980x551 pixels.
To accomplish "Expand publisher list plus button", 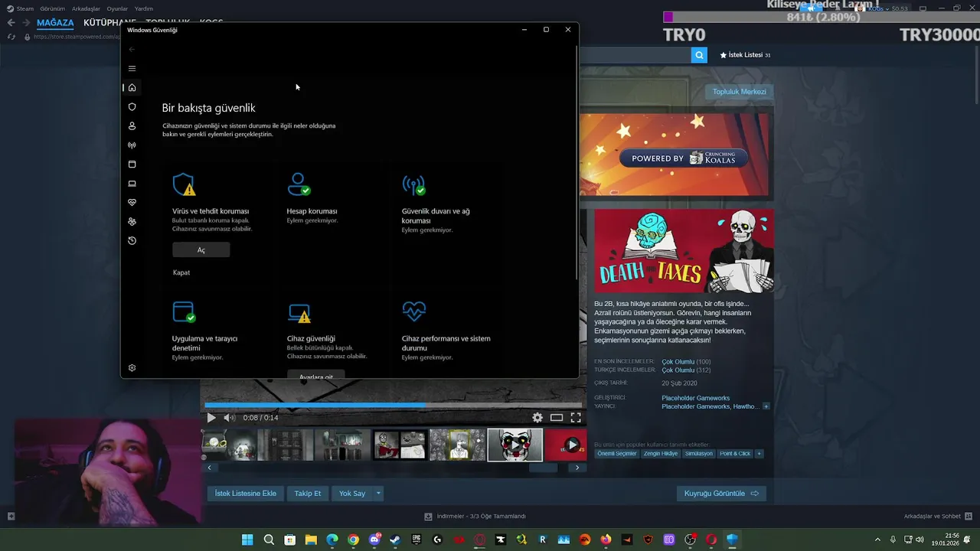I will pyautogui.click(x=766, y=406).
